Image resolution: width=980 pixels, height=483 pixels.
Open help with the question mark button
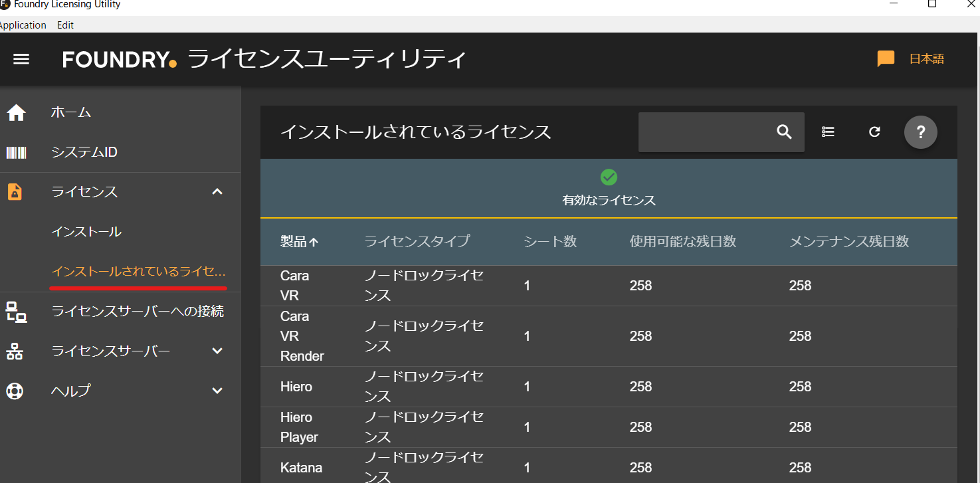[920, 132]
